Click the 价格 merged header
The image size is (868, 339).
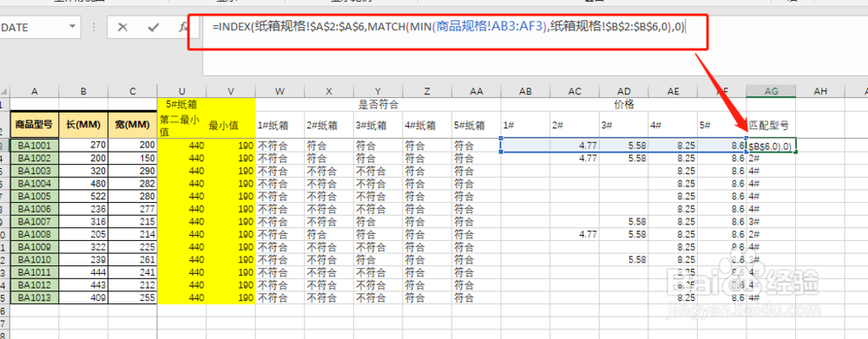coord(624,104)
